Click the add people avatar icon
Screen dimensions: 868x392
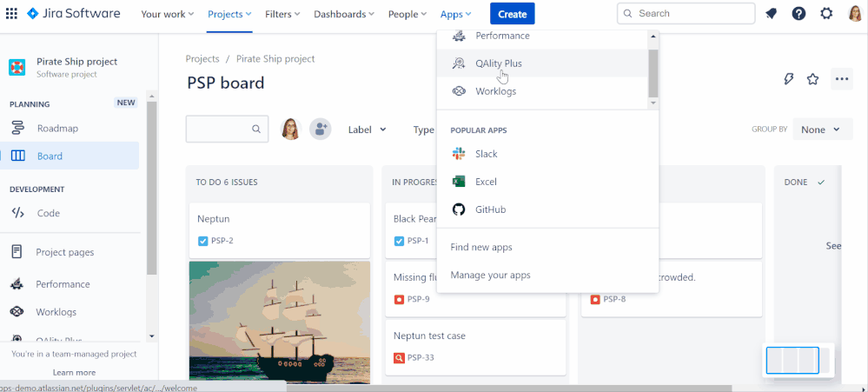click(x=320, y=129)
